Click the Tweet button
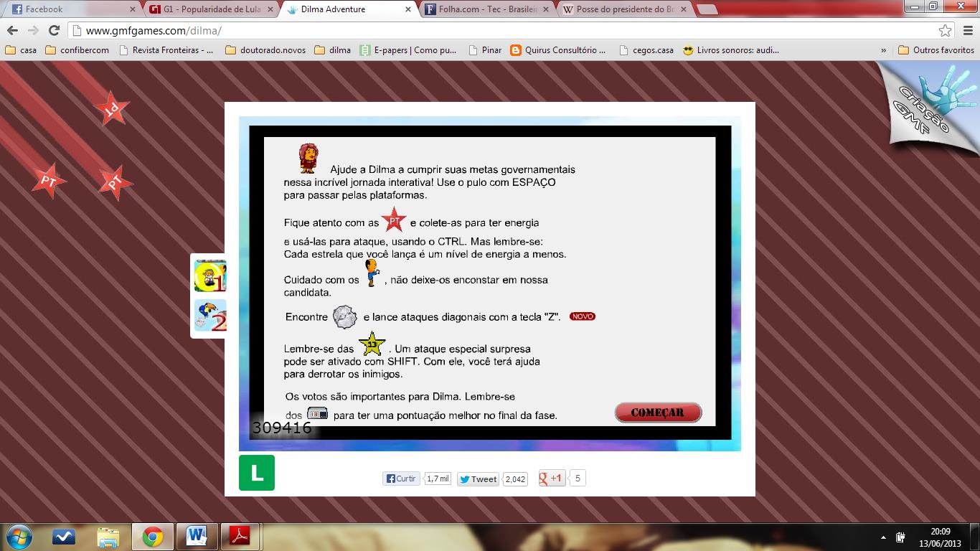This screenshot has height=551, width=980. point(478,479)
